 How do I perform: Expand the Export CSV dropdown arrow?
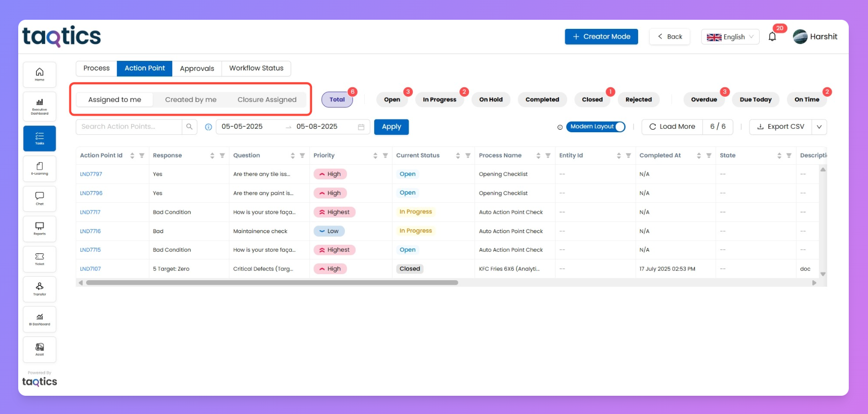click(819, 127)
